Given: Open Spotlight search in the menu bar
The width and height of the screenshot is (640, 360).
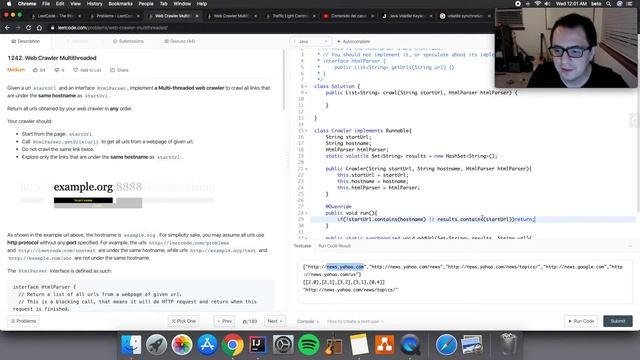Looking at the screenshot, I should [609, 4].
